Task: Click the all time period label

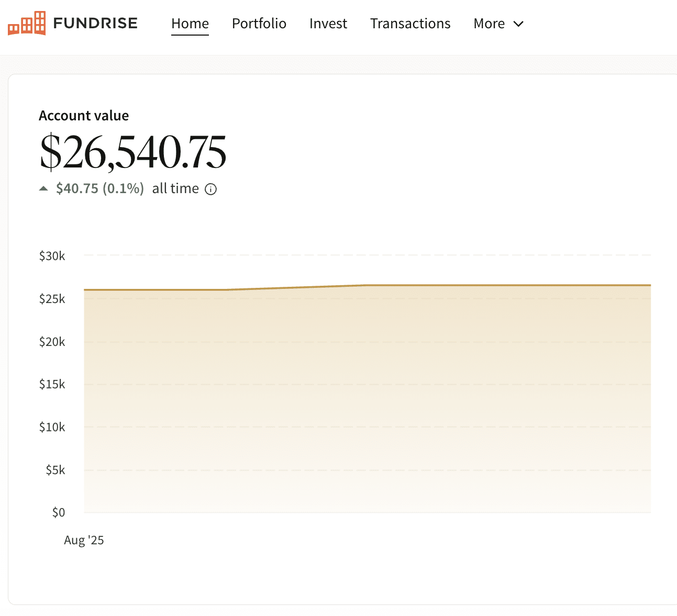Action: tap(175, 189)
